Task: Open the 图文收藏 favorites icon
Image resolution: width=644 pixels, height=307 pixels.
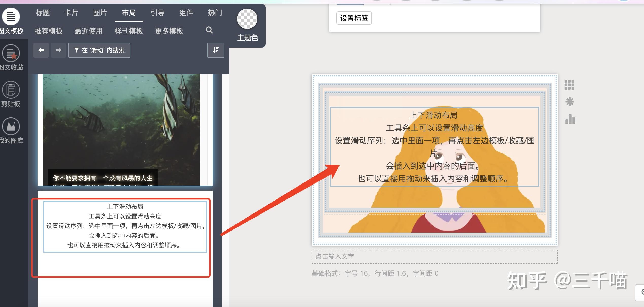Action: (x=11, y=53)
